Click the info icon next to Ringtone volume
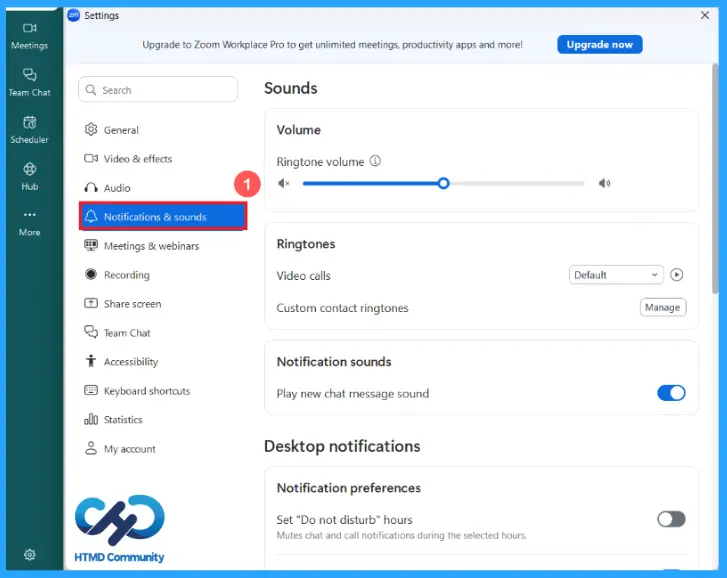 [375, 161]
